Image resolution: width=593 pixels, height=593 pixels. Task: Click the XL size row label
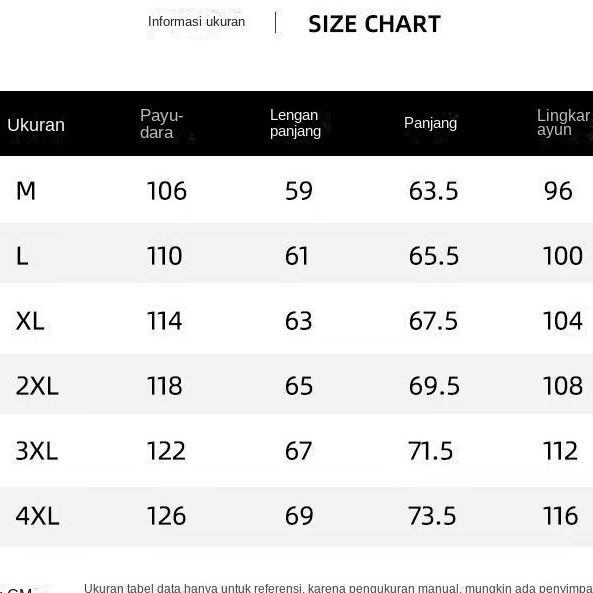pyautogui.click(x=30, y=321)
